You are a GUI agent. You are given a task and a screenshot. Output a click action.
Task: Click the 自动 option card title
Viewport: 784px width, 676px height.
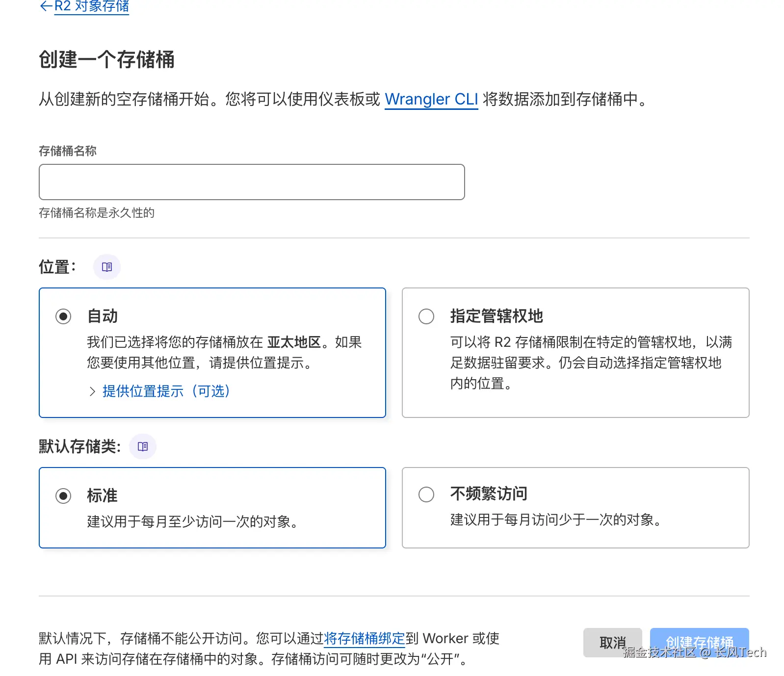pyautogui.click(x=103, y=316)
